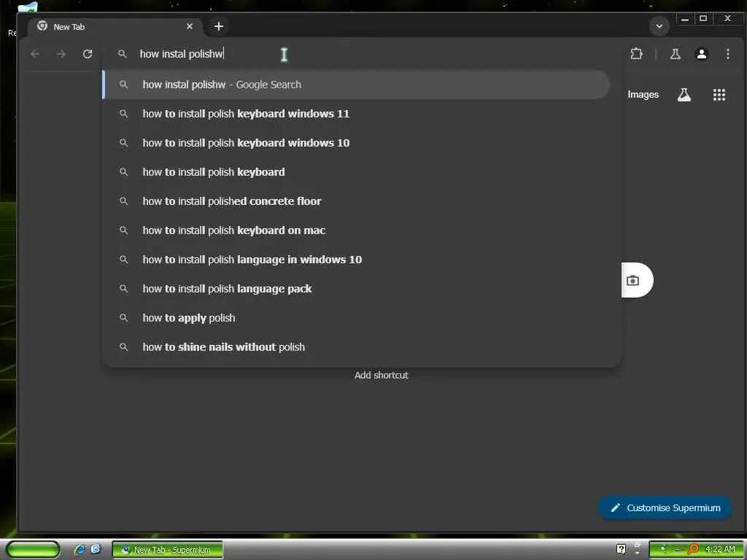Open the toolbar labs flask icon
747x560 pixels.
pos(675,54)
